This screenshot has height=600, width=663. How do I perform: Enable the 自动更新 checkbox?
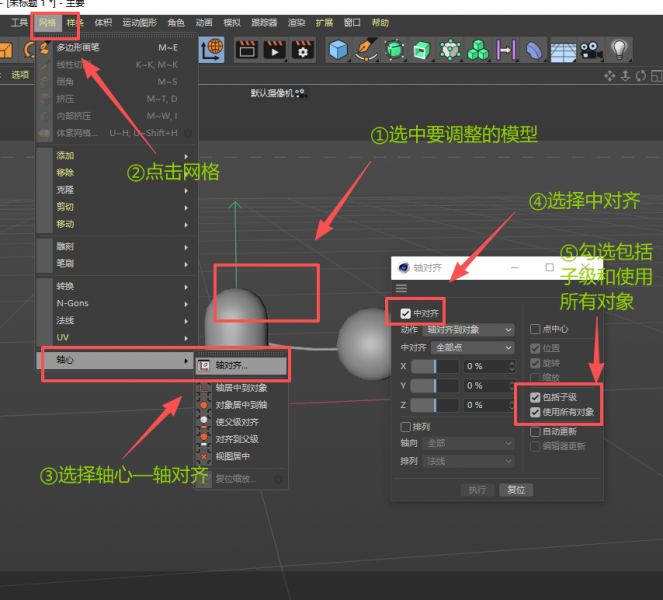[535, 431]
